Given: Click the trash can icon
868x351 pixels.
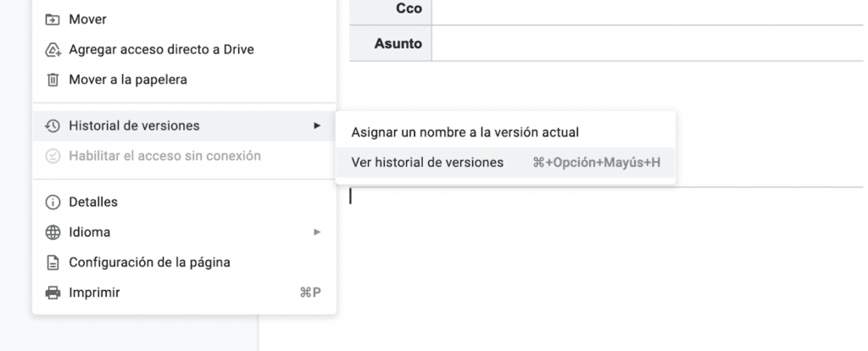Looking at the screenshot, I should pos(53,80).
